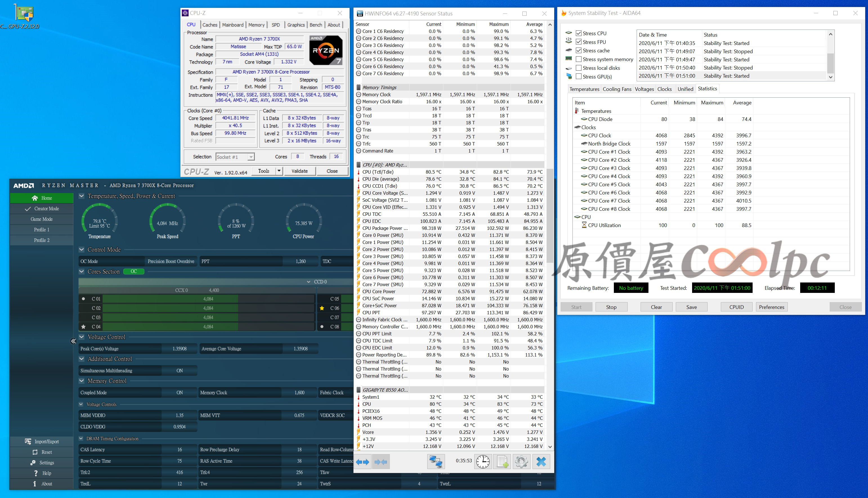This screenshot has height=498, width=868.
Task: Click the CPUID button in AIDA64
Action: point(736,307)
